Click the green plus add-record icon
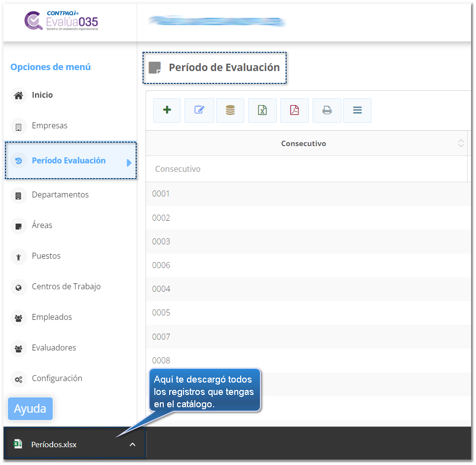 (167, 110)
